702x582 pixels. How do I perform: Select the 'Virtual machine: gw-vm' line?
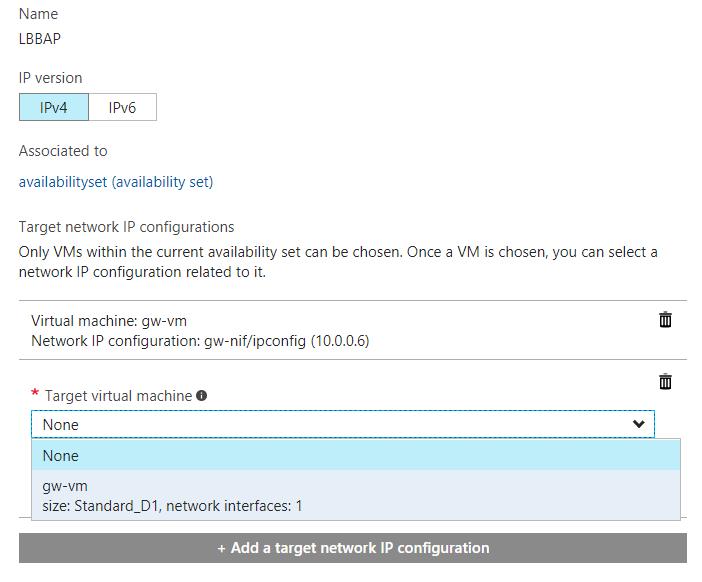109,321
